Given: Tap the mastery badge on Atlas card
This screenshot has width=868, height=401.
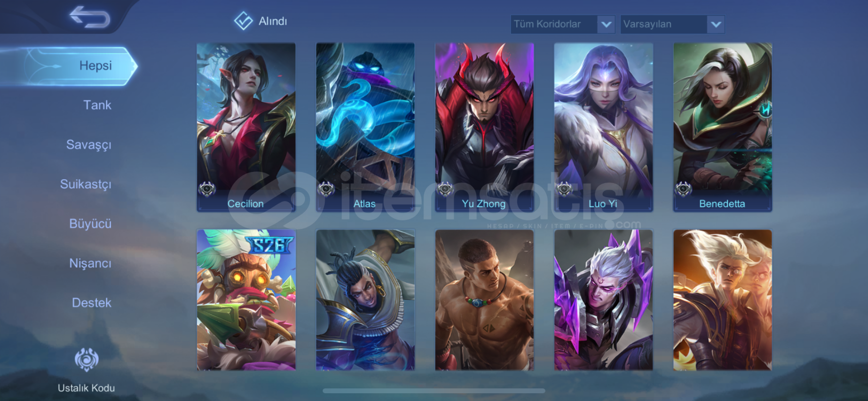Looking at the screenshot, I should click(x=326, y=188).
